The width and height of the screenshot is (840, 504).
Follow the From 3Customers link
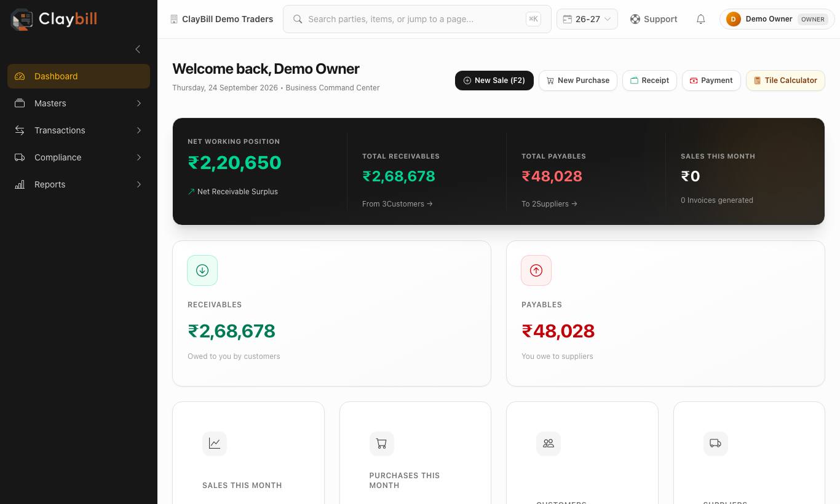(x=397, y=204)
